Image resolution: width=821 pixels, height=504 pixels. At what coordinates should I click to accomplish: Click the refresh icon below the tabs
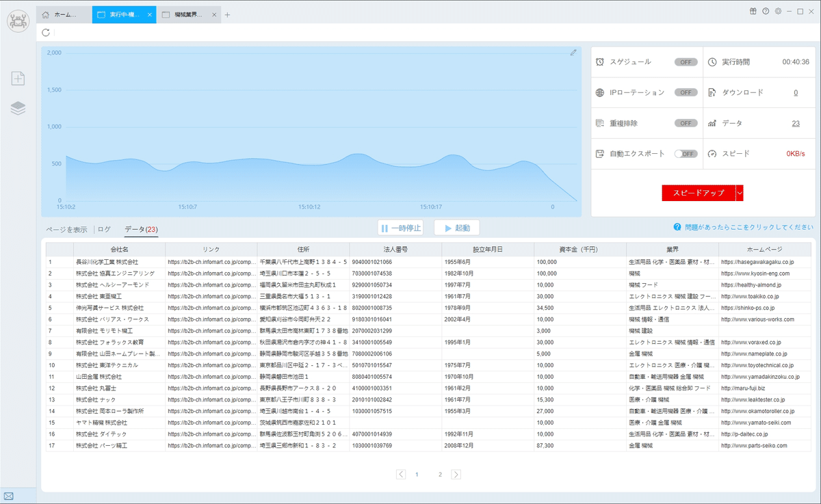tap(46, 32)
